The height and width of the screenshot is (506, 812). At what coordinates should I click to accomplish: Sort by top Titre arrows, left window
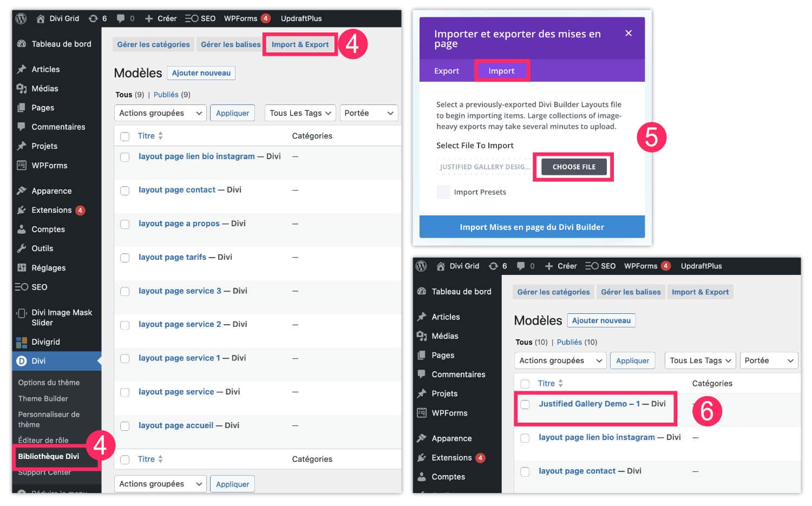point(160,136)
